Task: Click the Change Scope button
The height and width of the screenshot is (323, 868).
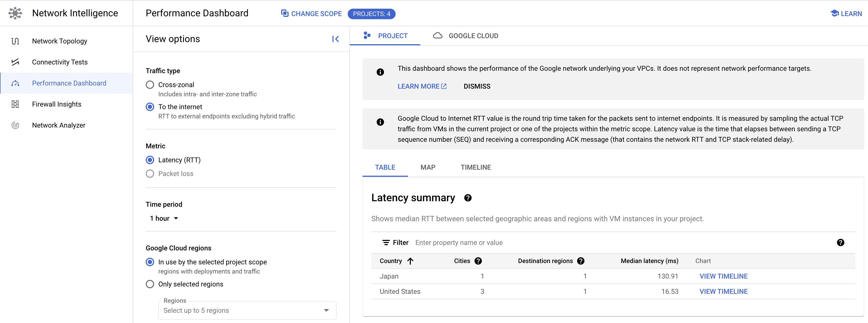Action: pyautogui.click(x=311, y=14)
